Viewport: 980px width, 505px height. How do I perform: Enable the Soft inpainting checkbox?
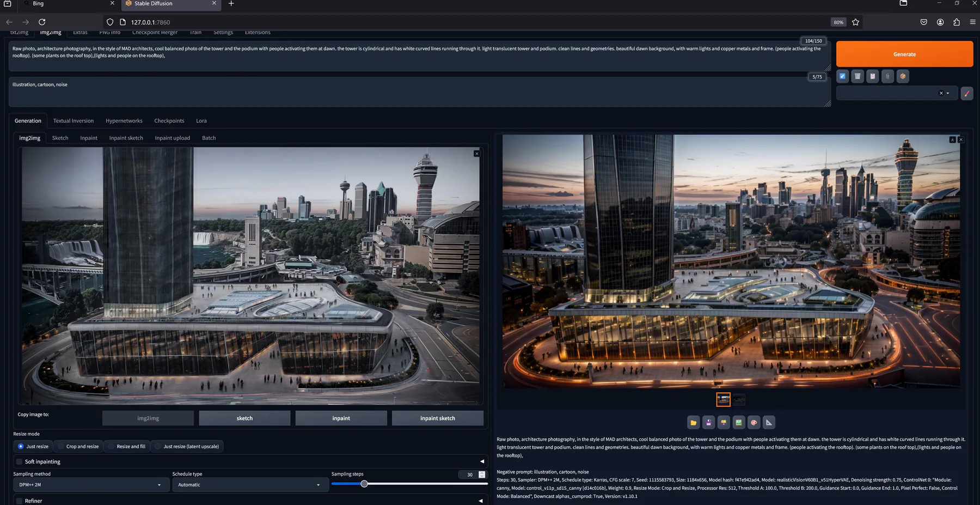pyautogui.click(x=19, y=461)
